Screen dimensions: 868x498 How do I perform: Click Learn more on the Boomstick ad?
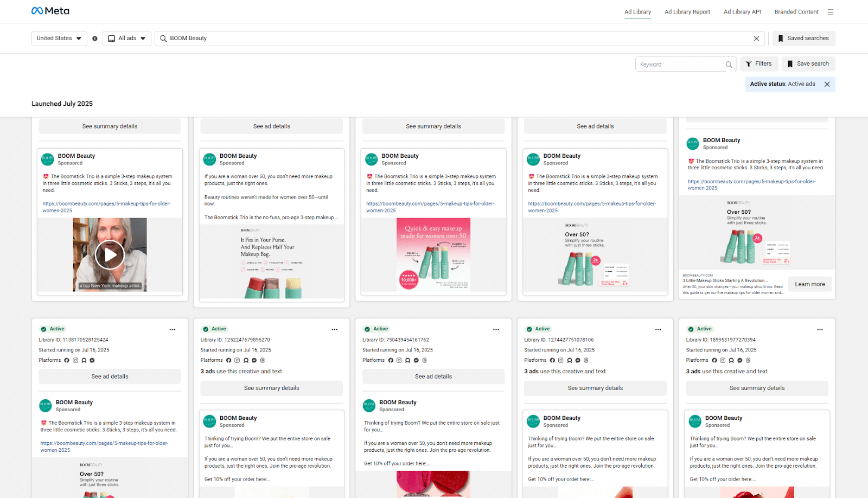point(810,284)
